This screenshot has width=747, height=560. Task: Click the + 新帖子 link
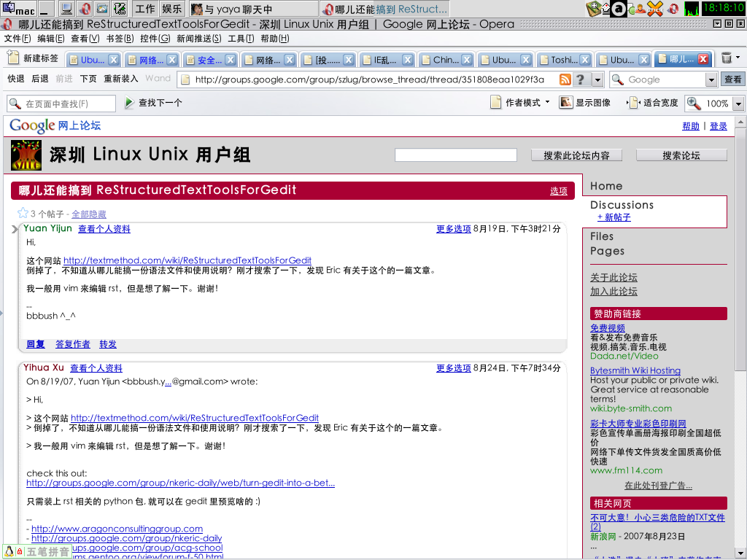coord(614,217)
